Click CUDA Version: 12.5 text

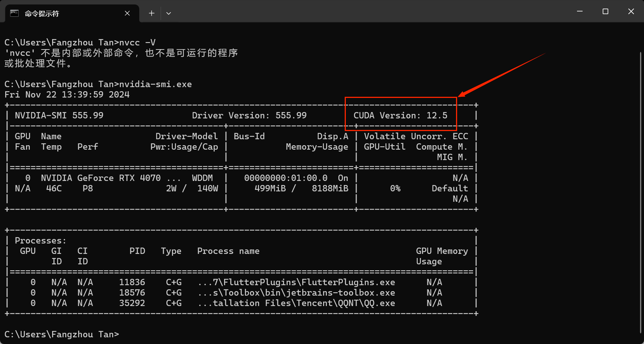tap(401, 115)
